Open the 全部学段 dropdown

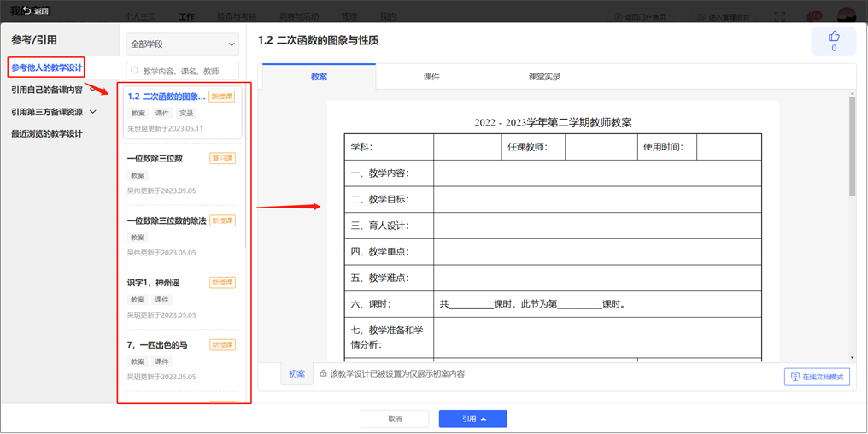pyautogui.click(x=182, y=44)
